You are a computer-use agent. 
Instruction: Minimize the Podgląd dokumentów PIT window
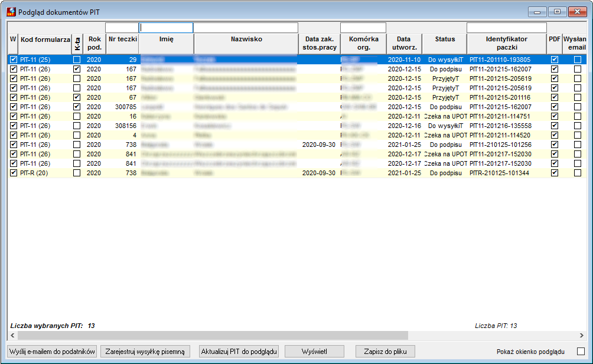(537, 12)
